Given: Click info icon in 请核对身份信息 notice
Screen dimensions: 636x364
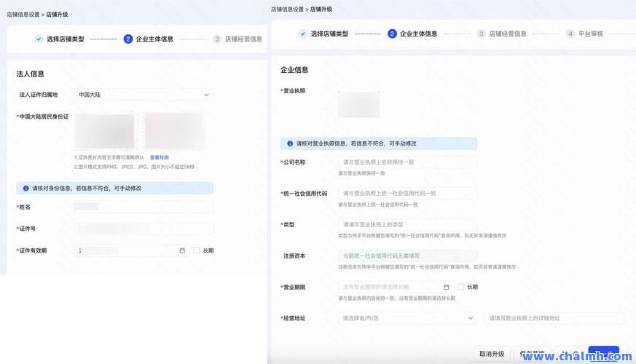Looking at the screenshot, I should coord(26,188).
